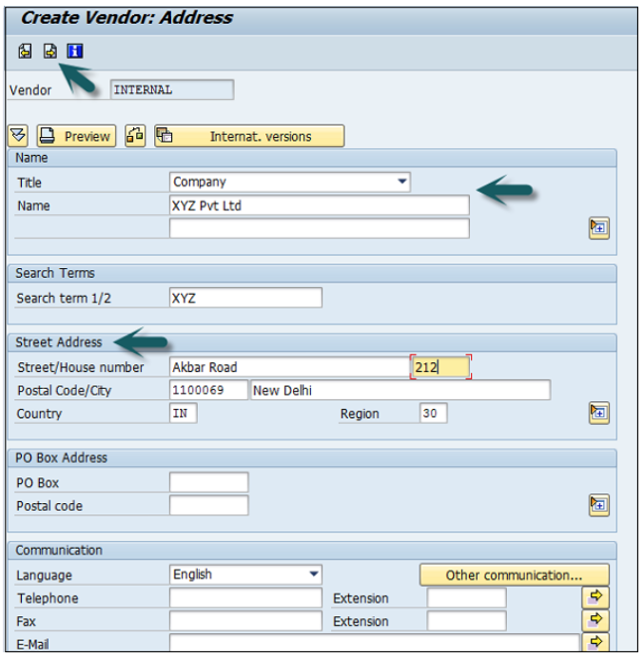The image size is (644, 658).
Task: Click the Search term field containing XYZ
Action: tap(244, 298)
